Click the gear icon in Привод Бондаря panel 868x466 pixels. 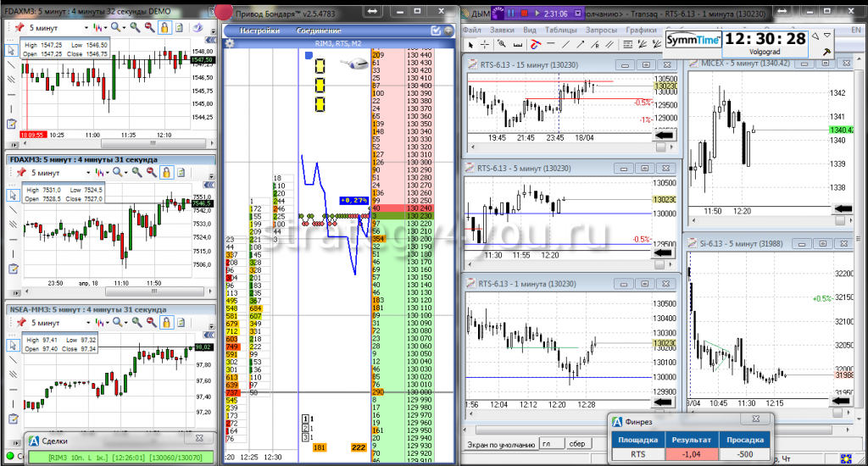(231, 42)
